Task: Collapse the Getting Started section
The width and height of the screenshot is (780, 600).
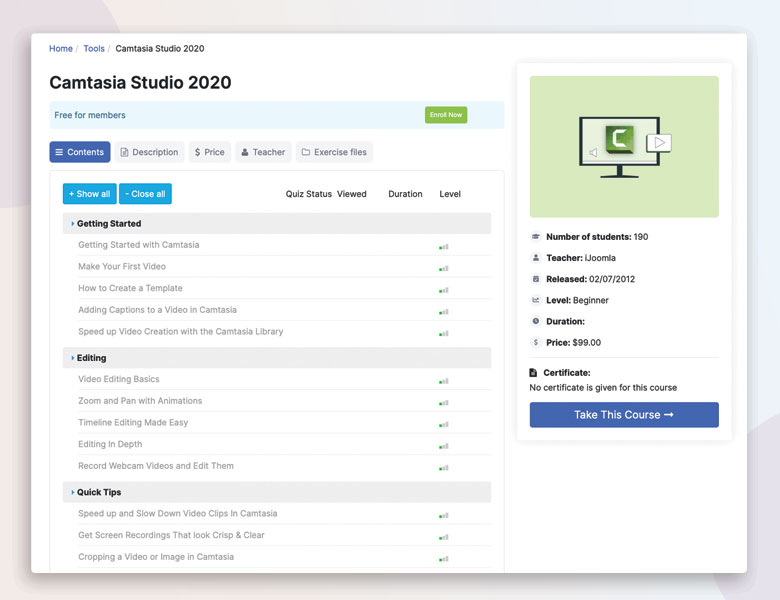Action: pos(277,223)
